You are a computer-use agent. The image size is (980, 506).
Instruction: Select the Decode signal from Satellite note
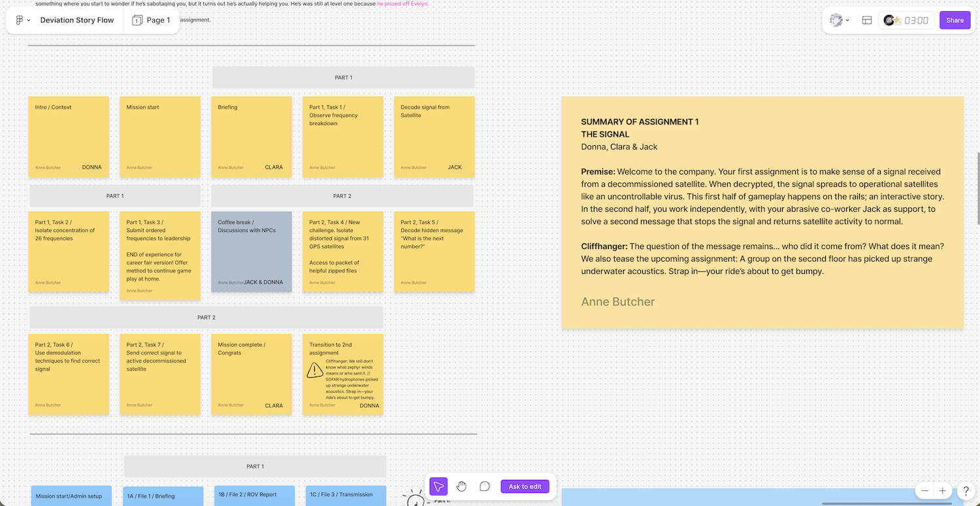[434, 137]
